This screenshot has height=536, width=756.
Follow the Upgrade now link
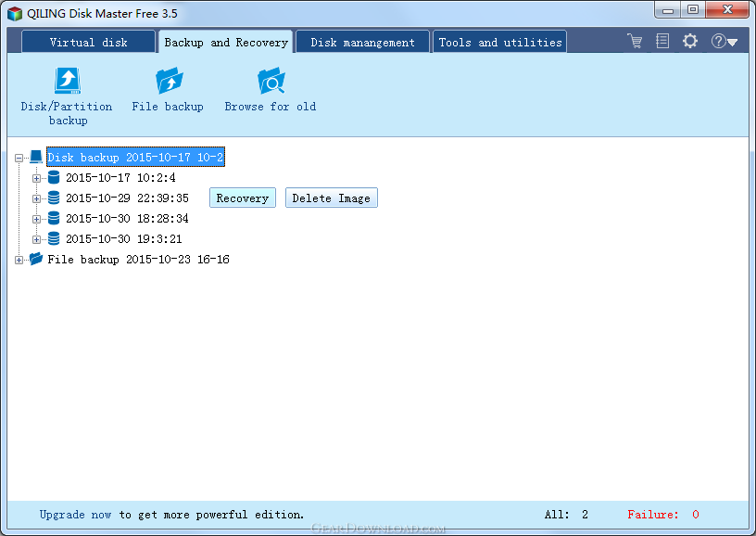point(75,515)
